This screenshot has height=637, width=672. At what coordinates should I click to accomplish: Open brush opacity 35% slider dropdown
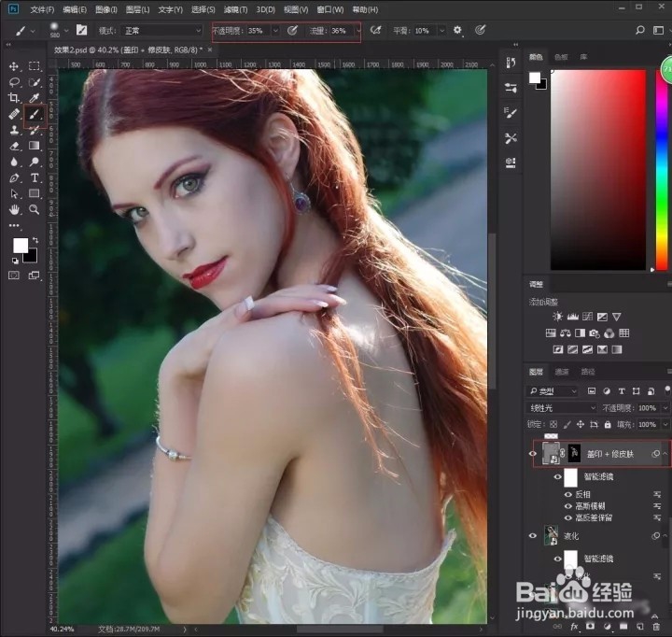275,31
